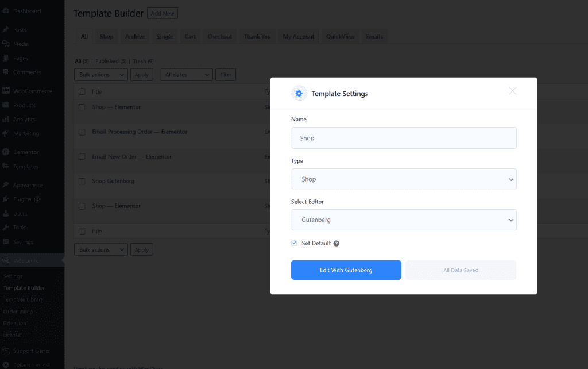This screenshot has width=588, height=369.
Task: Open the top Bulk actions dropdown
Action: pos(100,75)
